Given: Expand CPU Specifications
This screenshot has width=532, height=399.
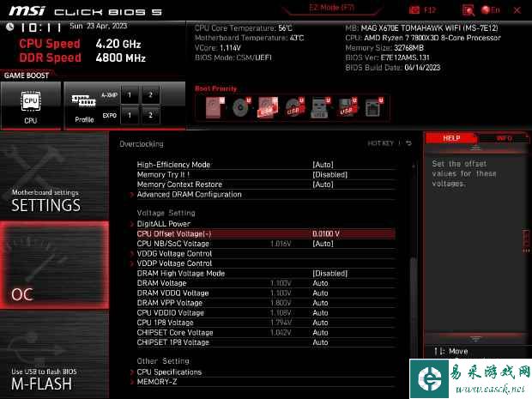Looking at the screenshot, I should pyautogui.click(x=169, y=372).
